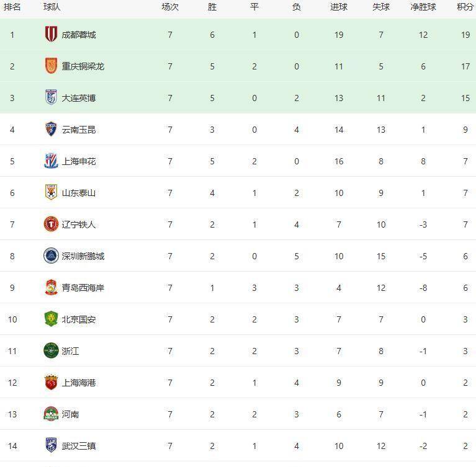The image size is (476, 467).
Task: Sort by 净胜球 column header
Action: tap(423, 7)
